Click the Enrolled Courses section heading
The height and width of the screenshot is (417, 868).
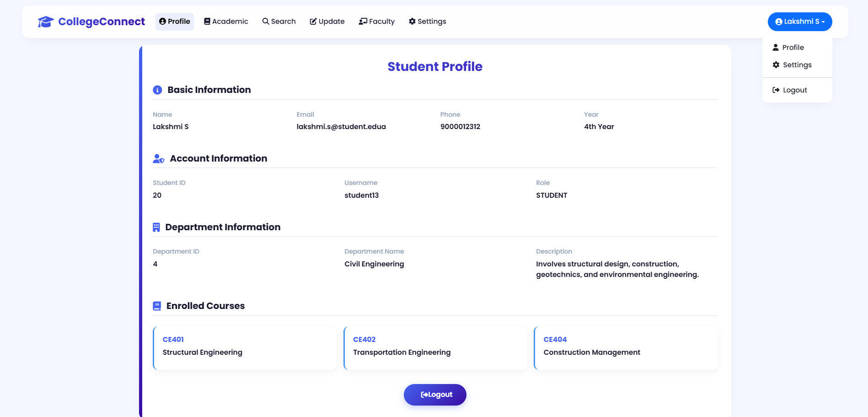coord(205,306)
